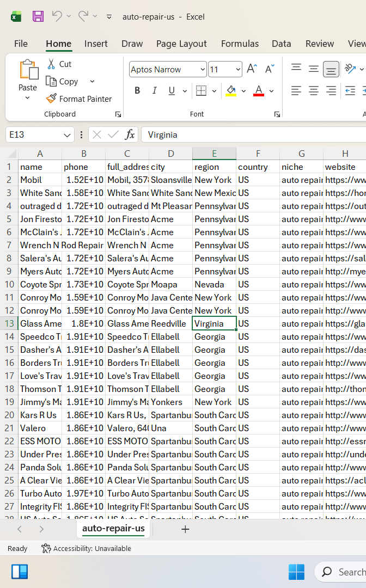Image resolution: width=366 pixels, height=588 pixels.
Task: Click the Insert Function fx icon
Action: [x=130, y=134]
